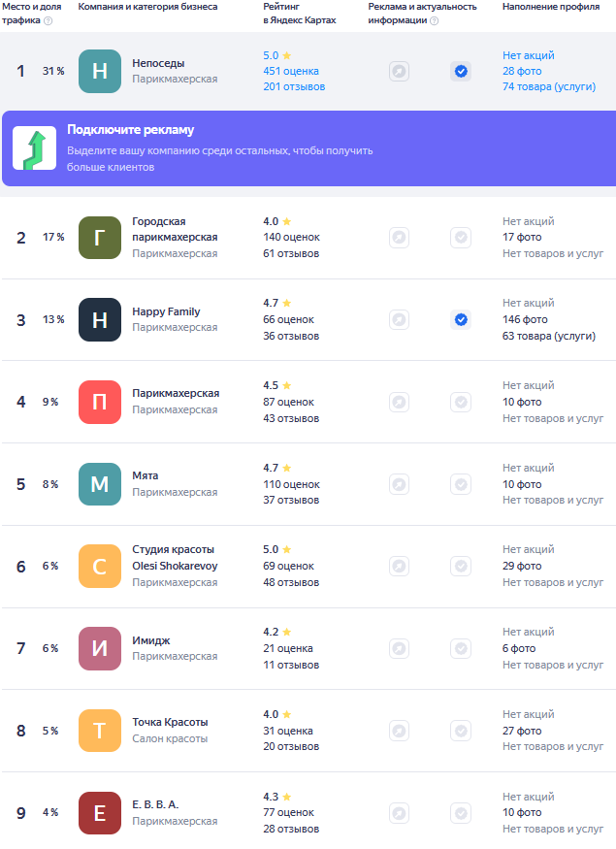Open the 201 отзывов link
This screenshot has width=616, height=849.
[x=294, y=86]
